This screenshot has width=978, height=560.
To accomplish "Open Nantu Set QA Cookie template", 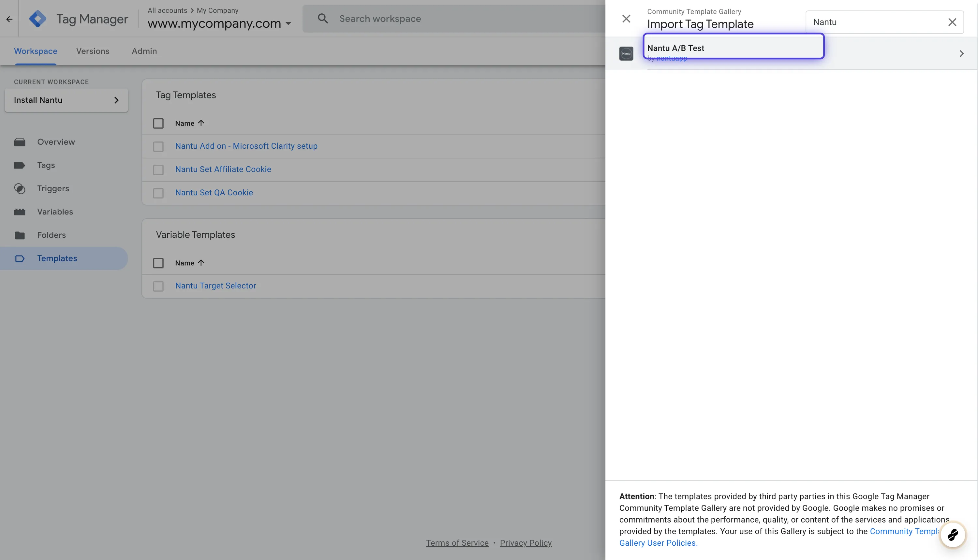I will click(x=214, y=193).
